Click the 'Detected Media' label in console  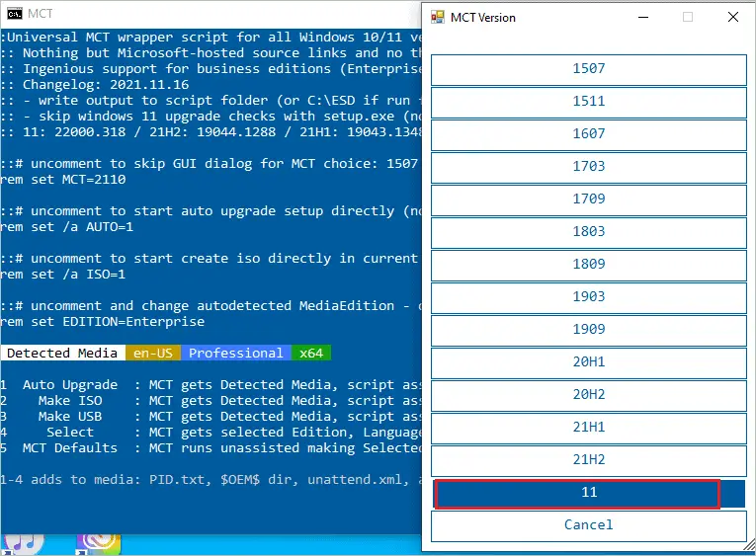(62, 354)
